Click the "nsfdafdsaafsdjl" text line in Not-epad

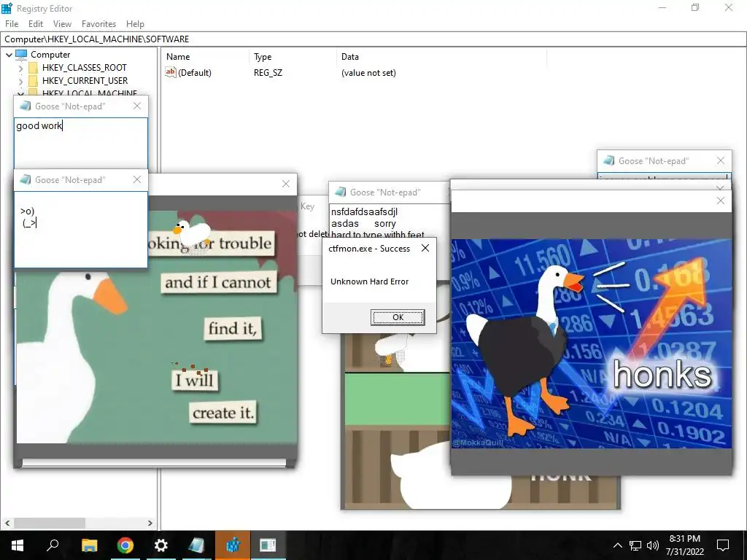(364, 212)
